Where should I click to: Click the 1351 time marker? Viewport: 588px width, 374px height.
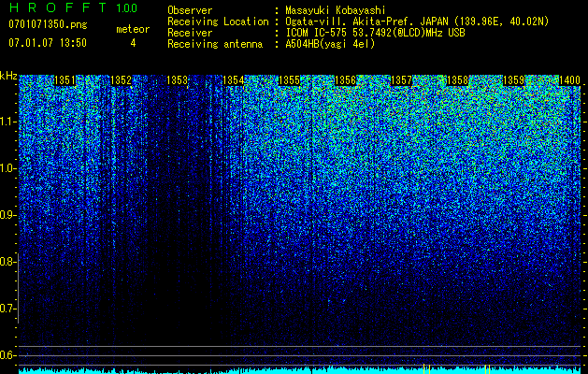(65, 80)
